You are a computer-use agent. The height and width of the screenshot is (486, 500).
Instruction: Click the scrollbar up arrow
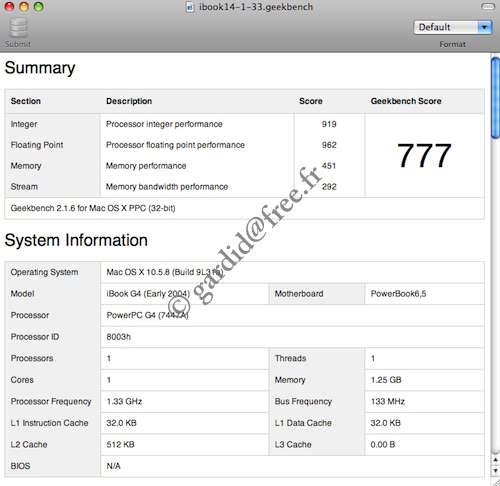click(495, 460)
